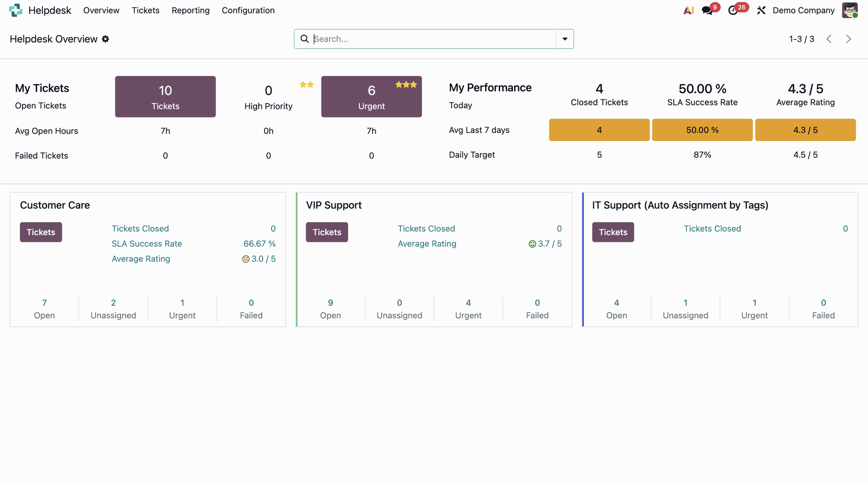Click the 1-3 / 3 pager counter
The height and width of the screenshot is (486, 868).
click(802, 39)
